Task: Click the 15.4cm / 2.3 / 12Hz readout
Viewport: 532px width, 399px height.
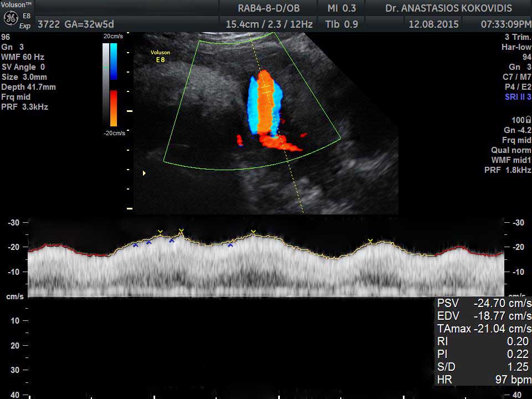Action: pos(269,24)
